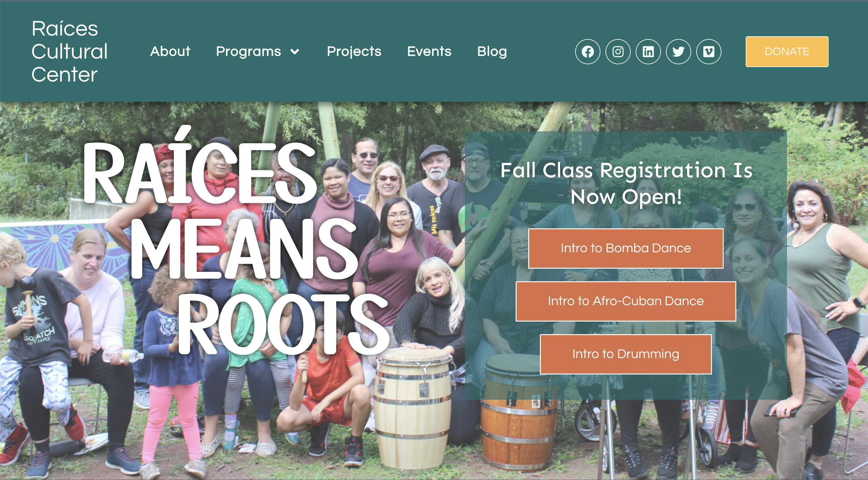
Task: Open the Vimeo social icon
Action: pyautogui.click(x=709, y=52)
